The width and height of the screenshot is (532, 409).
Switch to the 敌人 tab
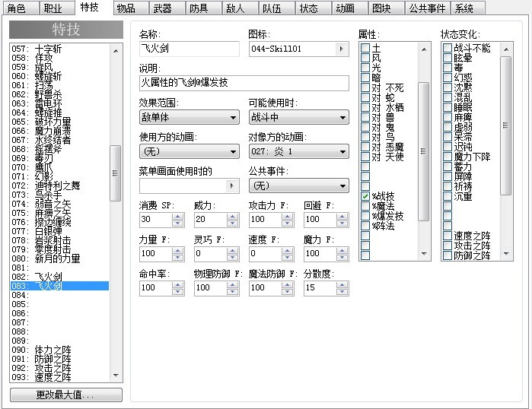pyautogui.click(x=241, y=8)
